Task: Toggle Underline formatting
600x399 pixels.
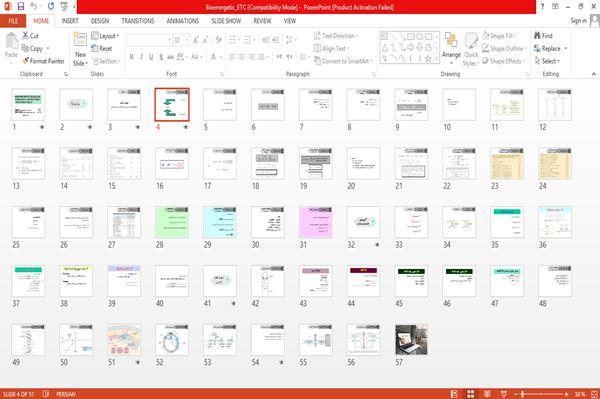Action: [151, 57]
